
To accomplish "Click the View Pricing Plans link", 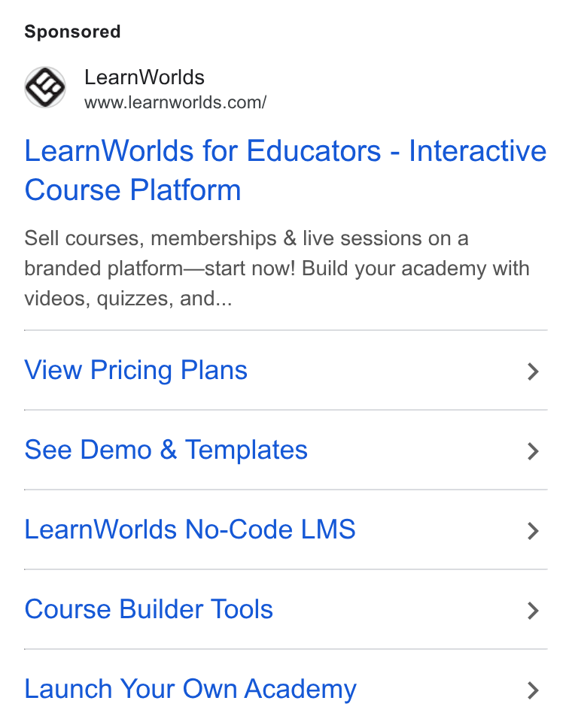I will point(135,370).
